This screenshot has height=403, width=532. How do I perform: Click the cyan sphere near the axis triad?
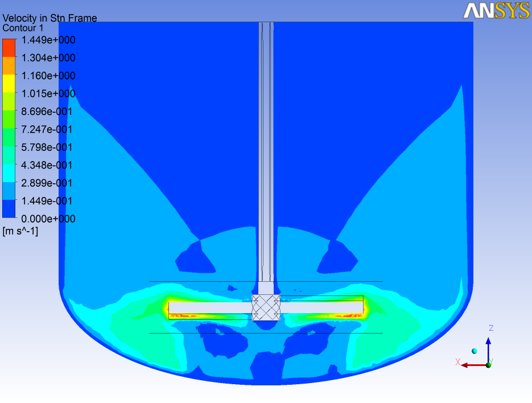point(474,351)
